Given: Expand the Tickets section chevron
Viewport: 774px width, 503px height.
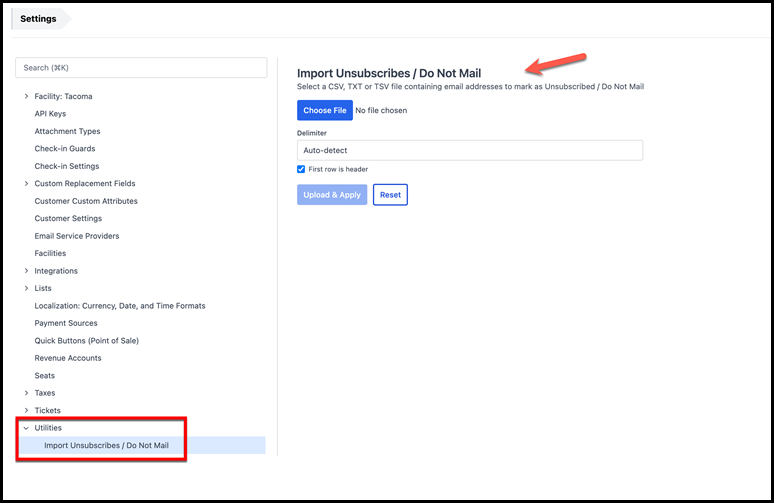Looking at the screenshot, I should (x=26, y=411).
